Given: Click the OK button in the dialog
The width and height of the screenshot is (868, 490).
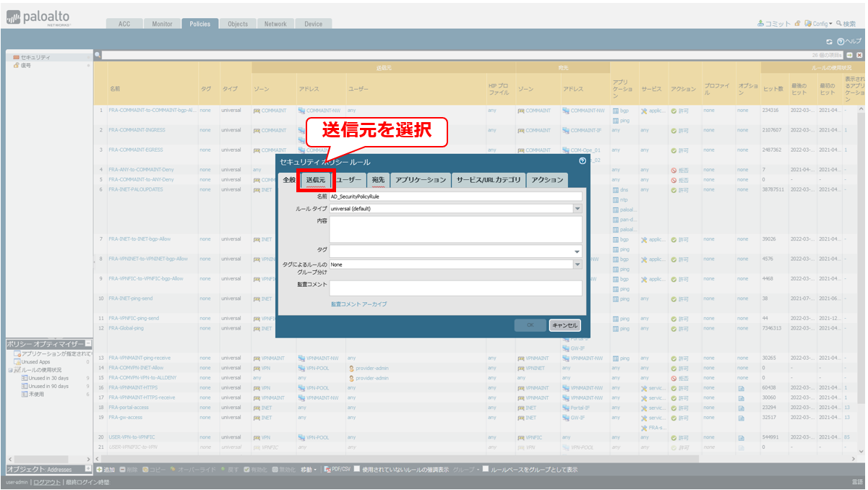Looking at the screenshot, I should click(530, 325).
